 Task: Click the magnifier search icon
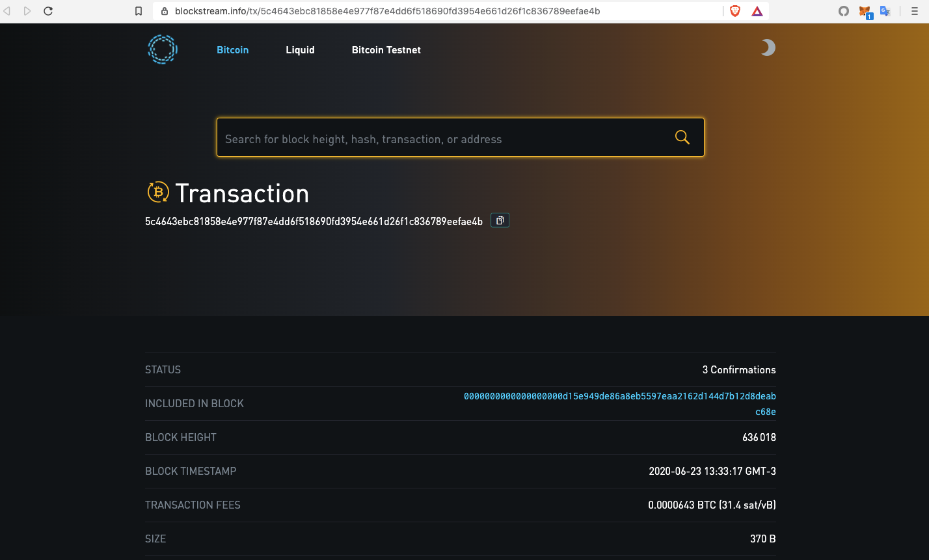pos(682,137)
